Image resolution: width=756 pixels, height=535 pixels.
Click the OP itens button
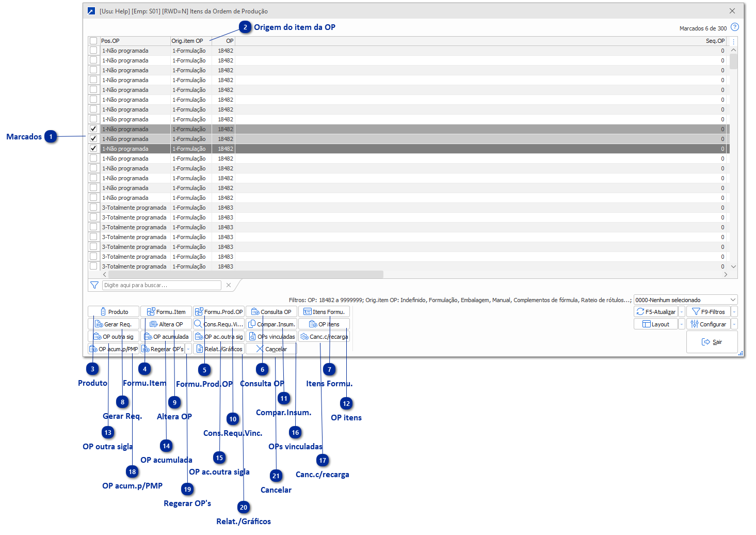pyautogui.click(x=324, y=324)
